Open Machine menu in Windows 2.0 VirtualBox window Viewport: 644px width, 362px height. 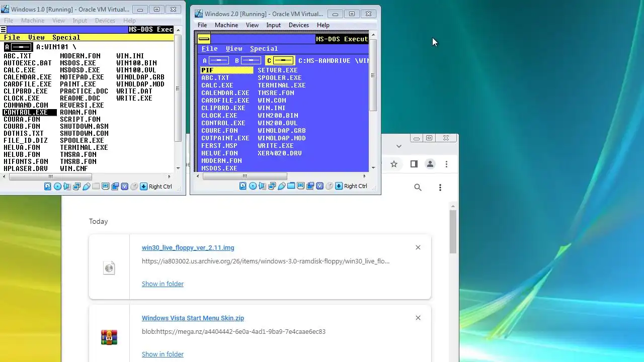pos(226,25)
